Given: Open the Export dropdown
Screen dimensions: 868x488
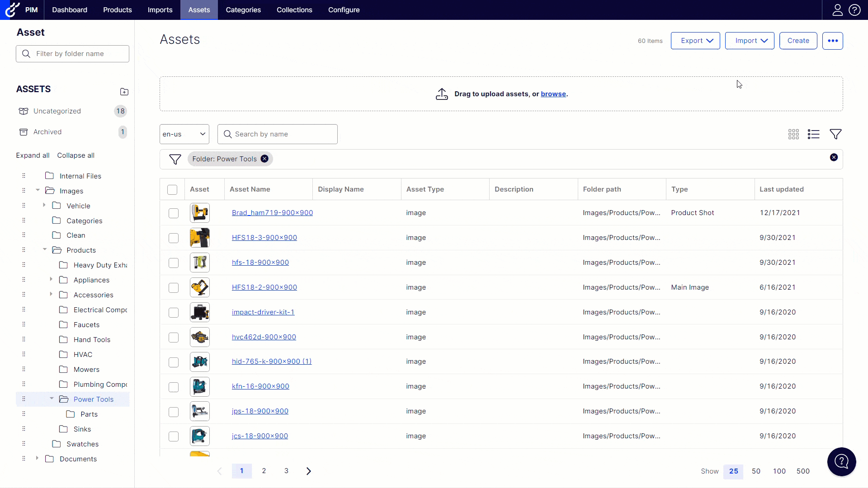Looking at the screenshot, I should click(x=695, y=41).
